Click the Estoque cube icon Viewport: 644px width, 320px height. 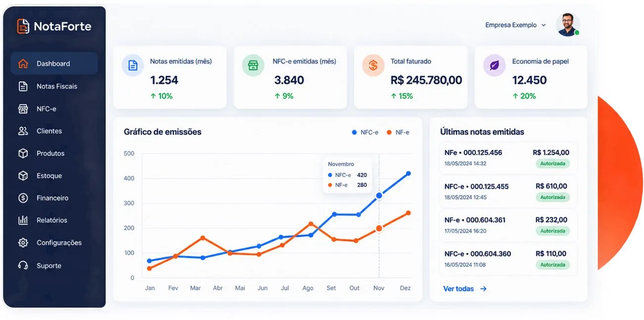click(x=23, y=176)
